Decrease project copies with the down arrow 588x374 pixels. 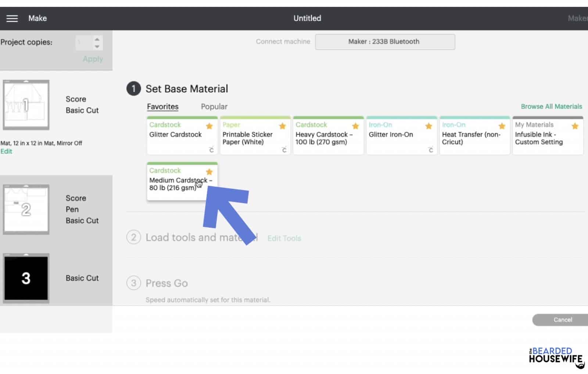(x=97, y=47)
